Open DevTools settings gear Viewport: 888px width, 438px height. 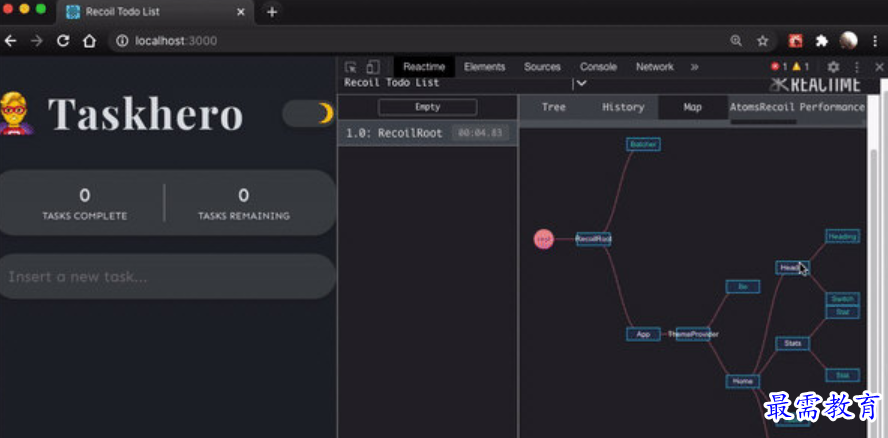pyautogui.click(x=833, y=67)
